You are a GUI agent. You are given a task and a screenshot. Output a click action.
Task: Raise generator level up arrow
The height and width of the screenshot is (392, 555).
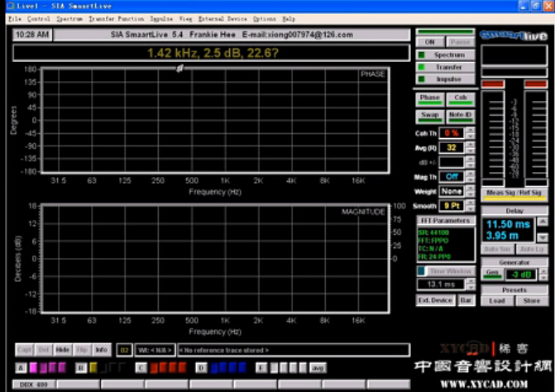[543, 271]
